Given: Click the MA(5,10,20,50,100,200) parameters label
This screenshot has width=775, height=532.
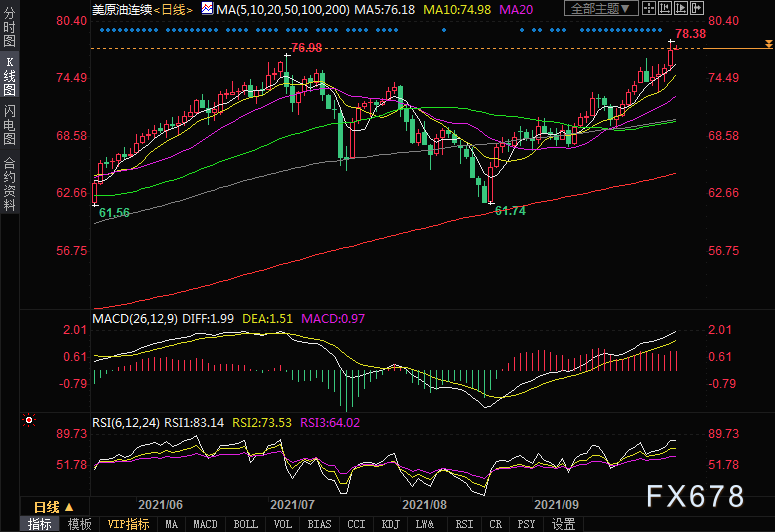Looking at the screenshot, I should tap(283, 9).
